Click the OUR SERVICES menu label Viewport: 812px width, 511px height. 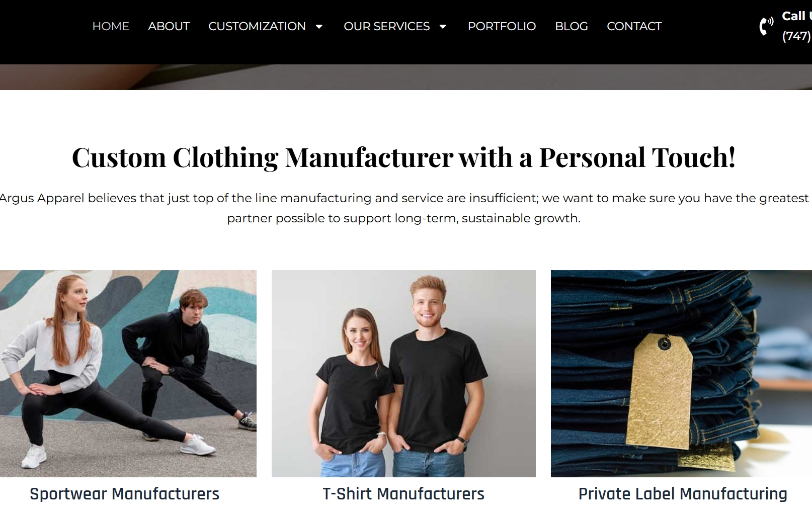(x=386, y=26)
